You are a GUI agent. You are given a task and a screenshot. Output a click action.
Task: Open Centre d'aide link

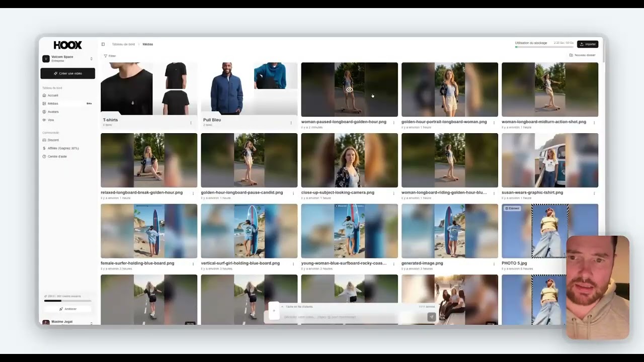[67, 156]
